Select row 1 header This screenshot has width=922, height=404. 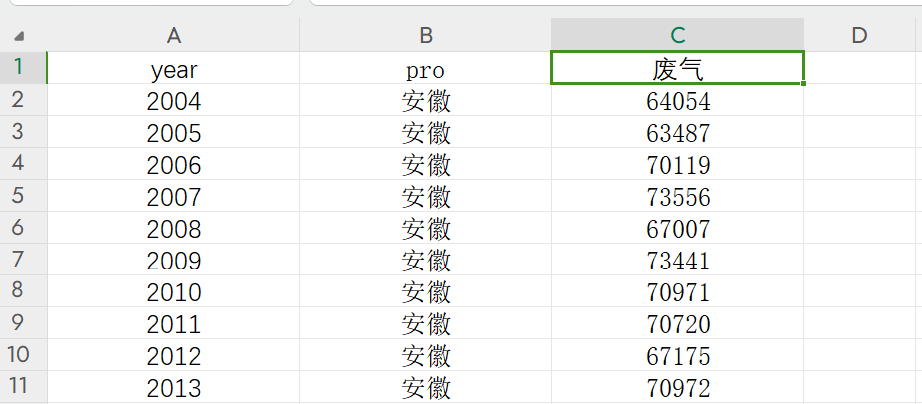[x=23, y=69]
